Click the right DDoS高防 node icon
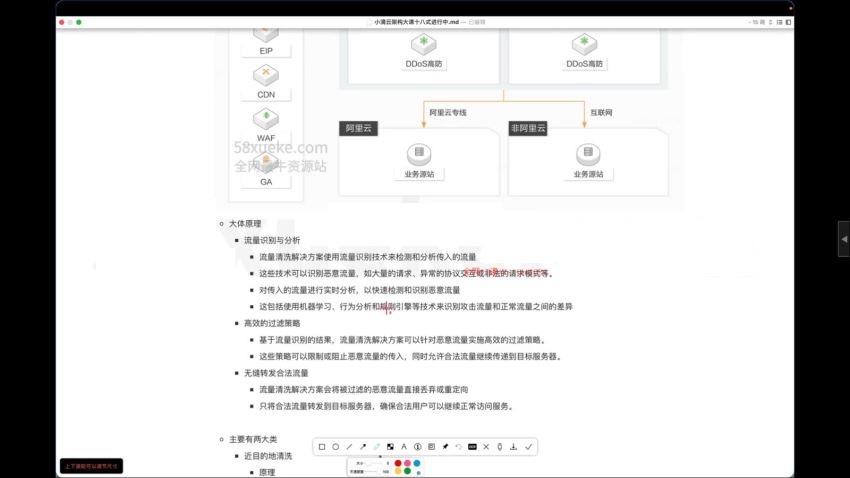The height and width of the screenshot is (478, 850). (x=584, y=44)
